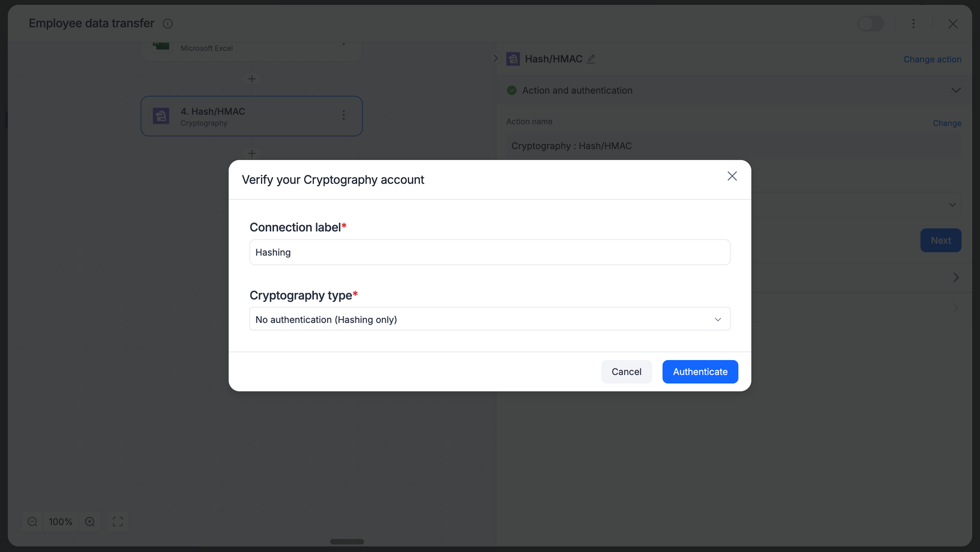Click the plus icon above Hash/HMAC step
Image resolution: width=980 pixels, height=552 pixels.
(252, 79)
